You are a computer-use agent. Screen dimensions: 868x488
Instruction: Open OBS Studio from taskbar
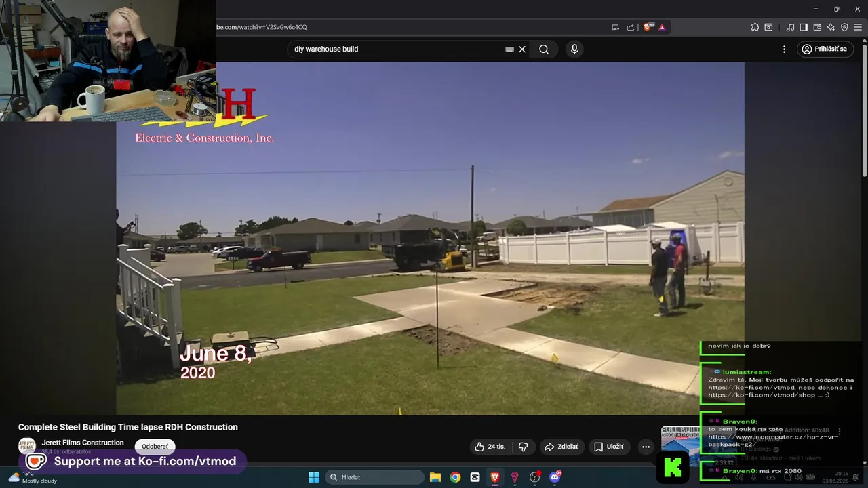coord(534,477)
